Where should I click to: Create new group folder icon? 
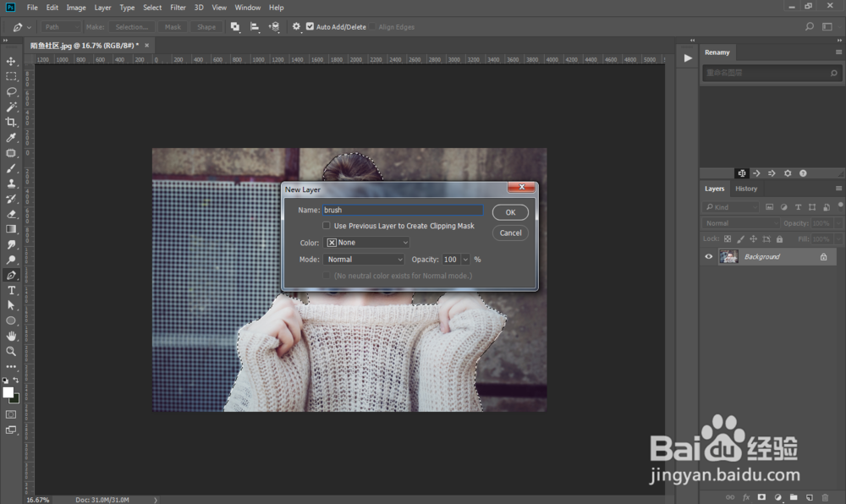(794, 497)
